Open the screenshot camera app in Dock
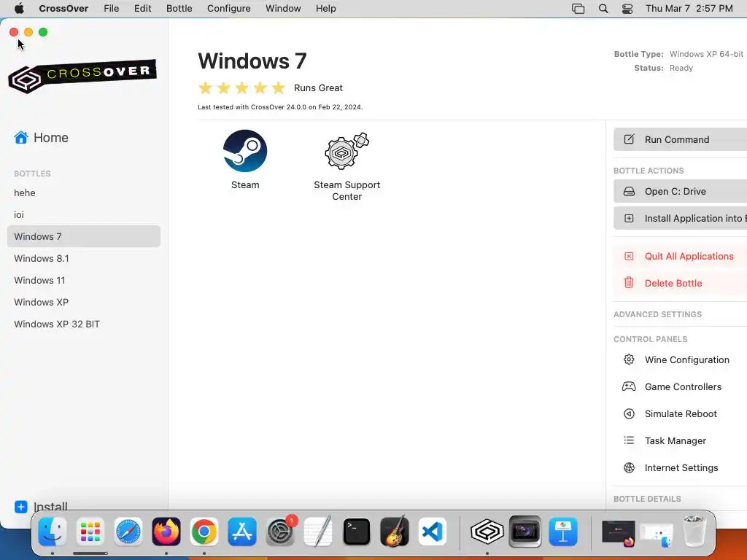The height and width of the screenshot is (560, 747). 525,532
